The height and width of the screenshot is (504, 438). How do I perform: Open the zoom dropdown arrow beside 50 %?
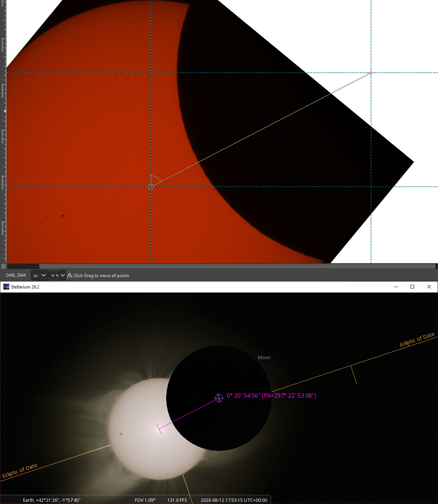pyautogui.click(x=63, y=275)
